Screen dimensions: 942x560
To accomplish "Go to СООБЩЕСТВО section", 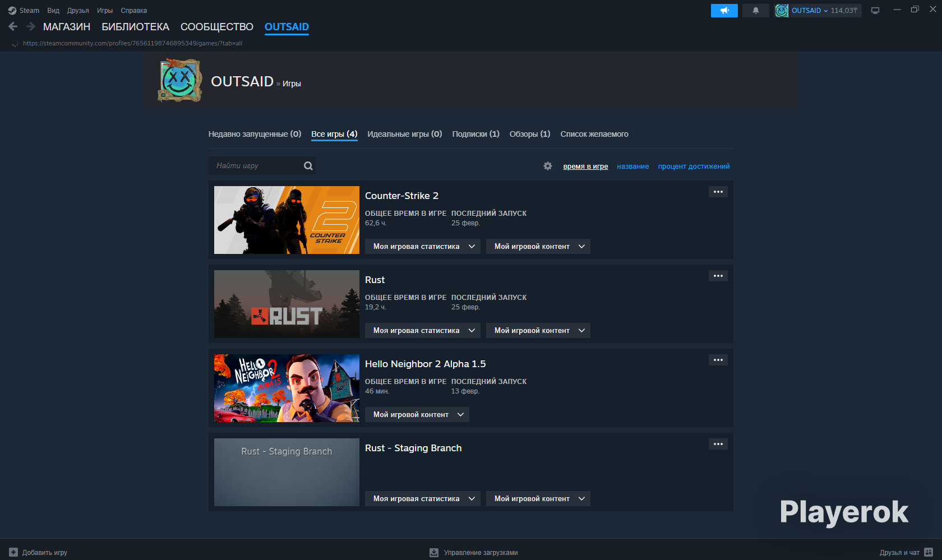I will click(x=217, y=27).
